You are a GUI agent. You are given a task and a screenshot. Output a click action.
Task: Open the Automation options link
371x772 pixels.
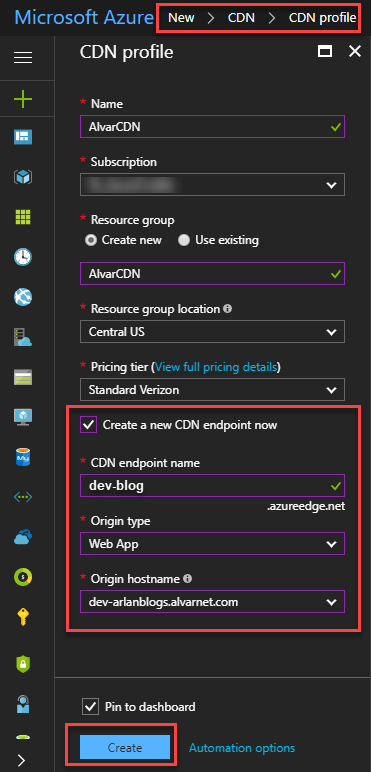coord(242,748)
